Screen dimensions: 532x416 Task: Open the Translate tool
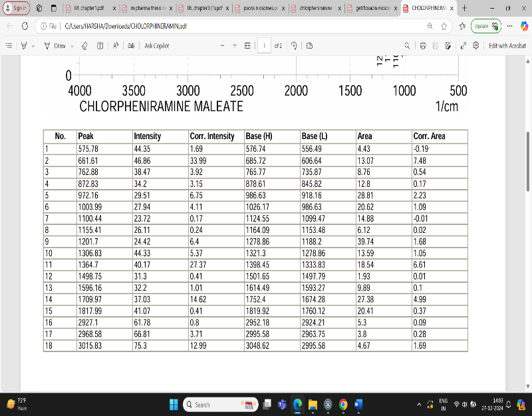pos(131,45)
